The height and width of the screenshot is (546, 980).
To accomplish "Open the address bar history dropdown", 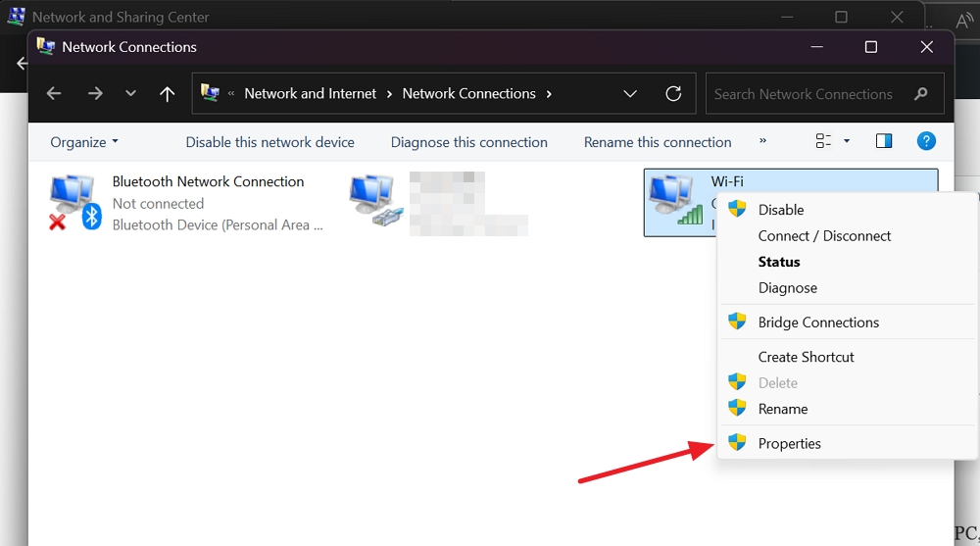I will (x=630, y=94).
